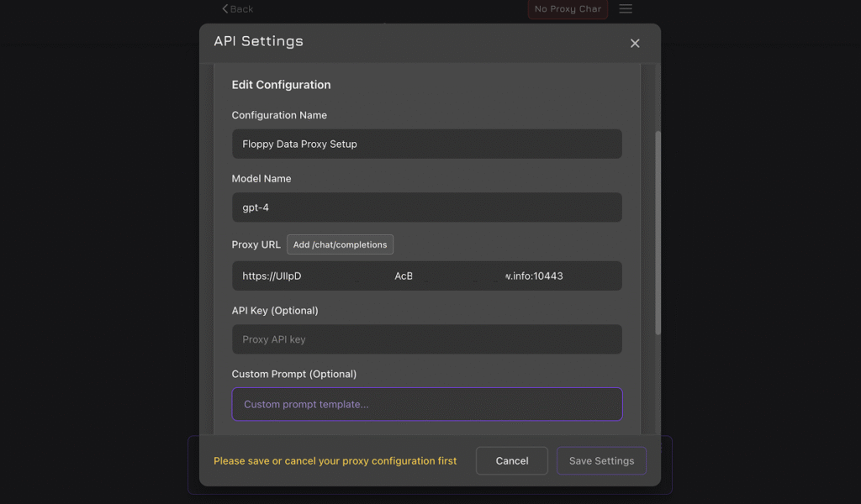Click the API Key (Optional) label

275,311
